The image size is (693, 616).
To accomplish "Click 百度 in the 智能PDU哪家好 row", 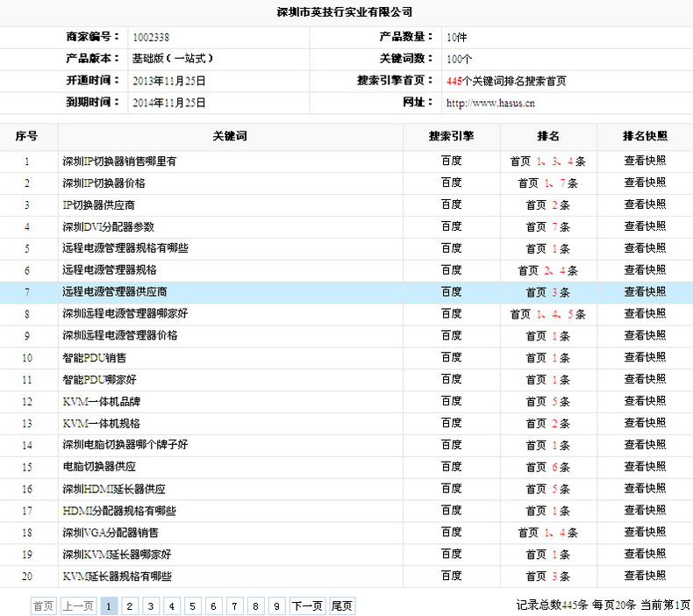I will point(451,379).
